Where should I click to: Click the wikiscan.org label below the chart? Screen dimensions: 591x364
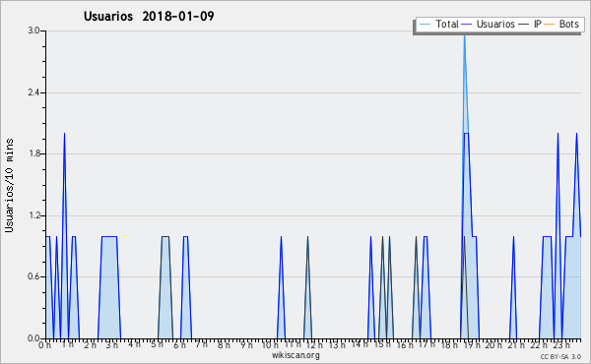(295, 355)
